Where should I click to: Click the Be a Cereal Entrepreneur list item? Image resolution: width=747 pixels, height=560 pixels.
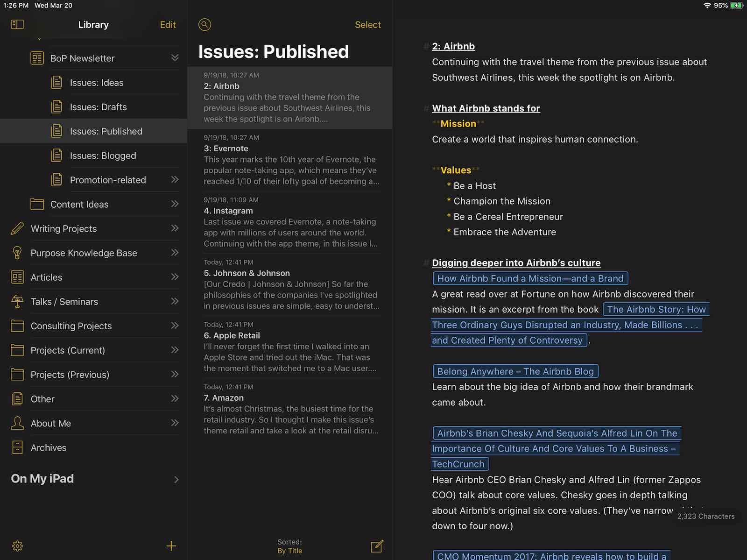tap(508, 217)
